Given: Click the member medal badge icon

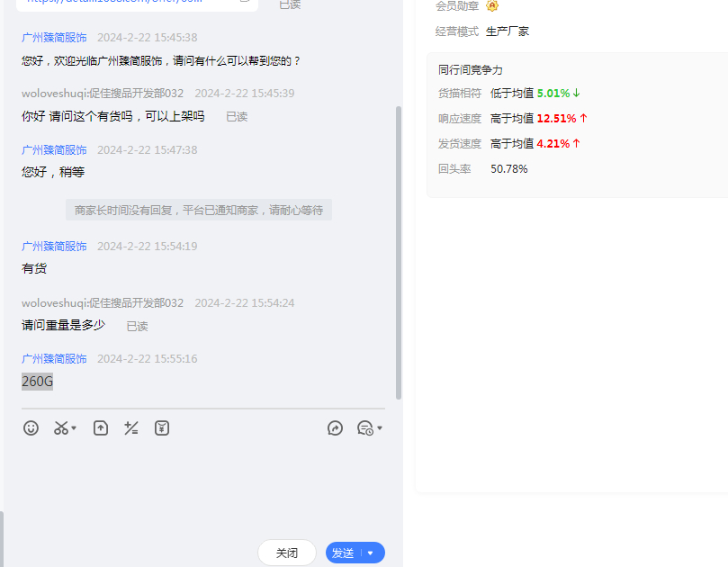Looking at the screenshot, I should tap(492, 6).
